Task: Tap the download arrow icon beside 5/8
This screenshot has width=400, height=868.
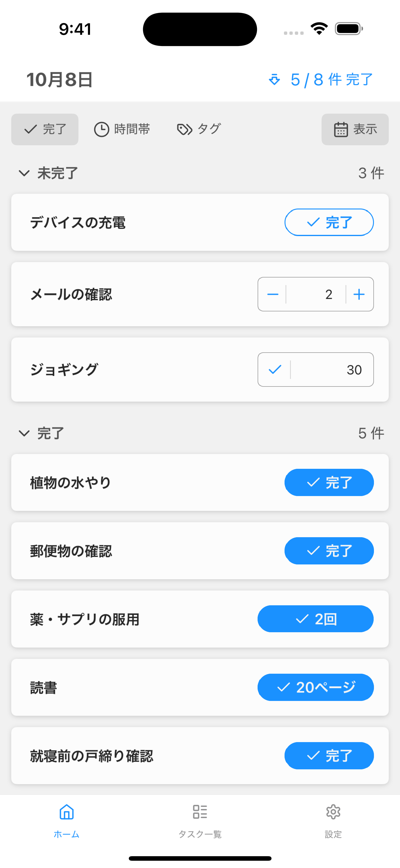Action: [x=274, y=80]
